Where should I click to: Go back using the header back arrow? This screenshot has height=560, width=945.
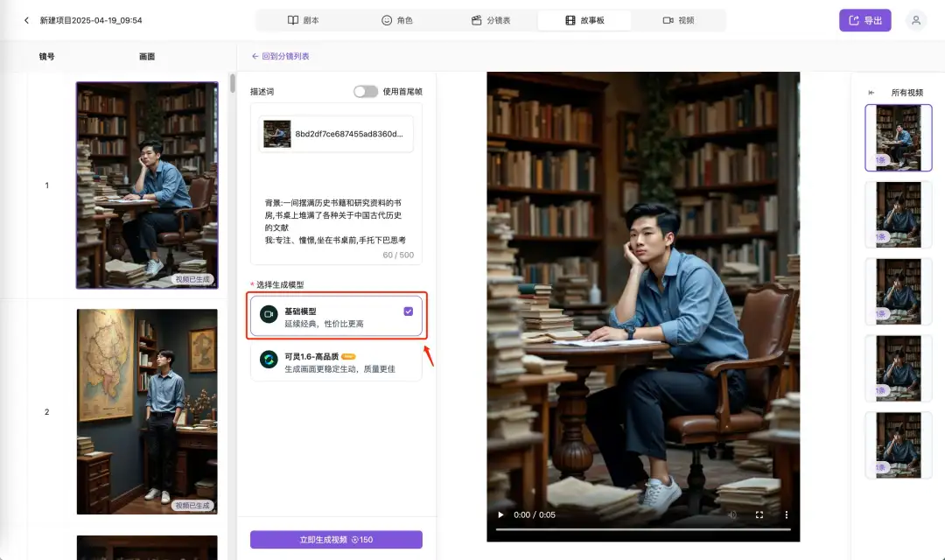(26, 20)
